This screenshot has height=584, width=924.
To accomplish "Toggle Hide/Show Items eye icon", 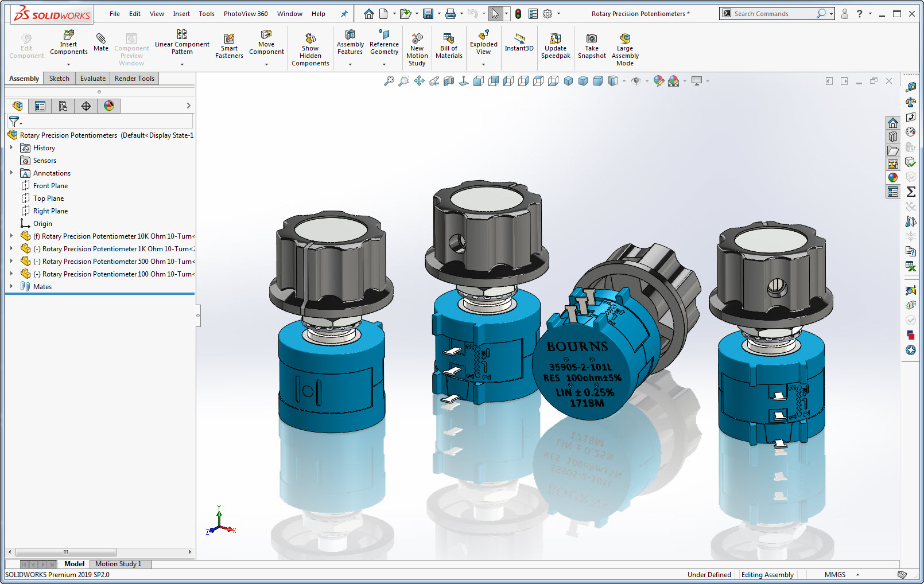I will (x=635, y=81).
